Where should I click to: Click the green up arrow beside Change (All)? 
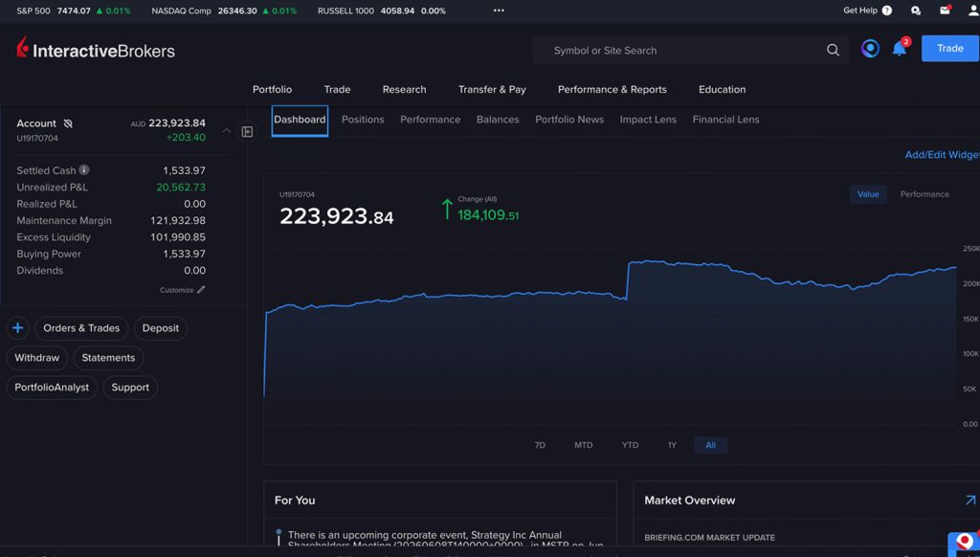click(x=446, y=209)
